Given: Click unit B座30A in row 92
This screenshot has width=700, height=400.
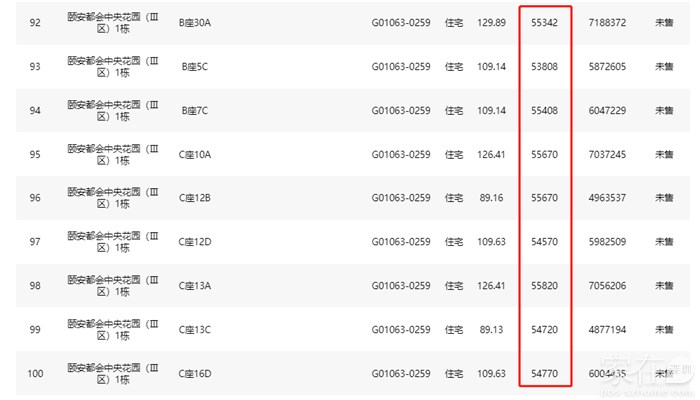Looking at the screenshot, I should pyautogui.click(x=195, y=22).
